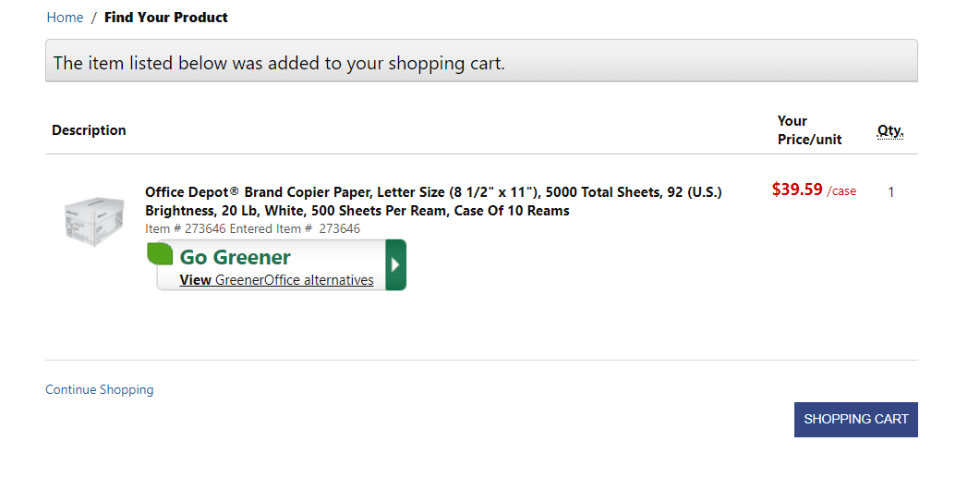
Task: Click the Your Price/unit column header
Action: (809, 130)
